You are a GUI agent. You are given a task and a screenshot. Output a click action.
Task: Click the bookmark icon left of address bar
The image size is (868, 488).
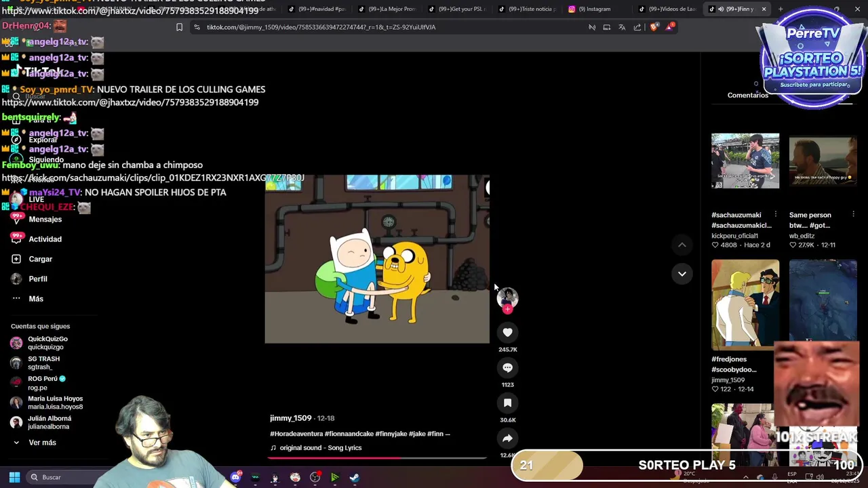(179, 27)
